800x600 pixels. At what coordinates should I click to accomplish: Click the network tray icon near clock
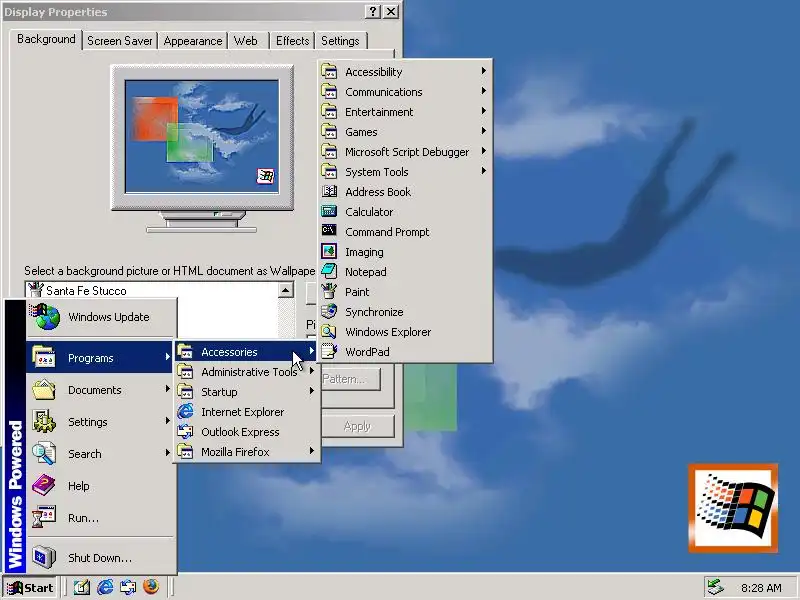pyautogui.click(x=715, y=588)
